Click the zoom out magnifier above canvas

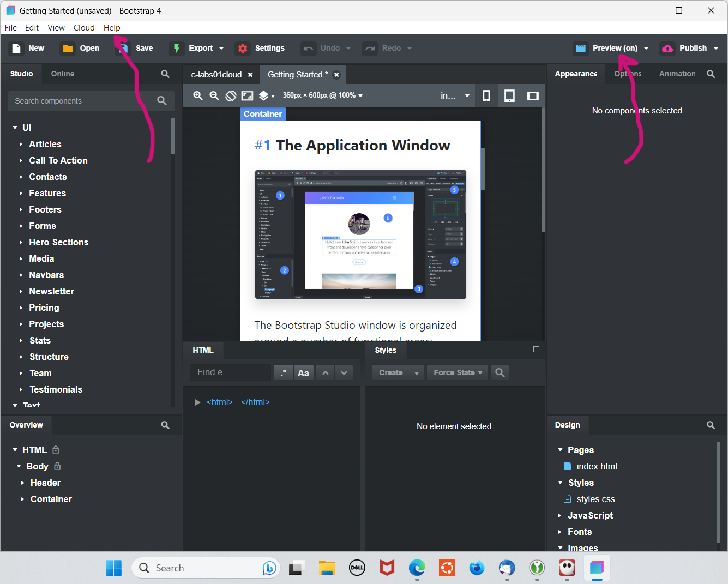(214, 95)
